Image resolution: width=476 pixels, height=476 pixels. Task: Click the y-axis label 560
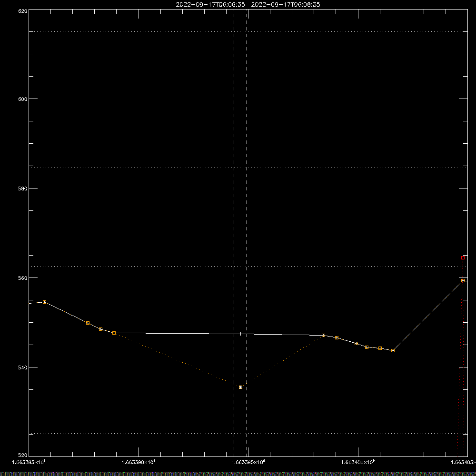click(23, 278)
